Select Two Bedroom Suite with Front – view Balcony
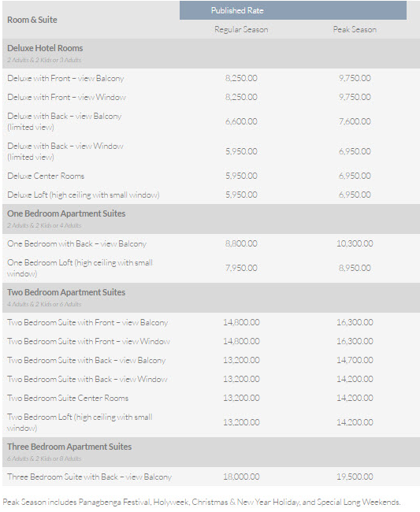The height and width of the screenshot is (512, 420). click(87, 322)
